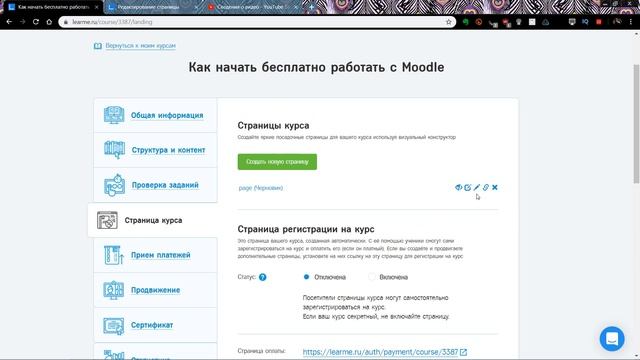Click the green Создать новую страницу button
Viewport: 640px width, 360px height.
tap(277, 162)
